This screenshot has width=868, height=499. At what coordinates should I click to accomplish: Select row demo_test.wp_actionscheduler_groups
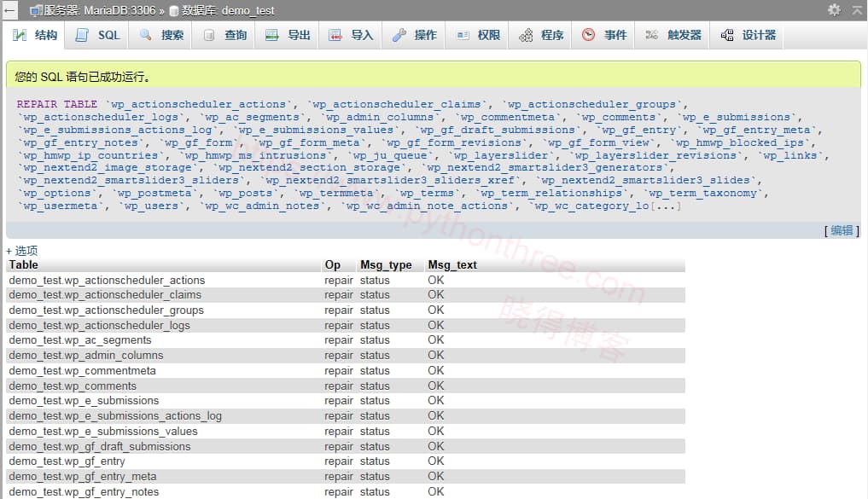tap(346, 310)
